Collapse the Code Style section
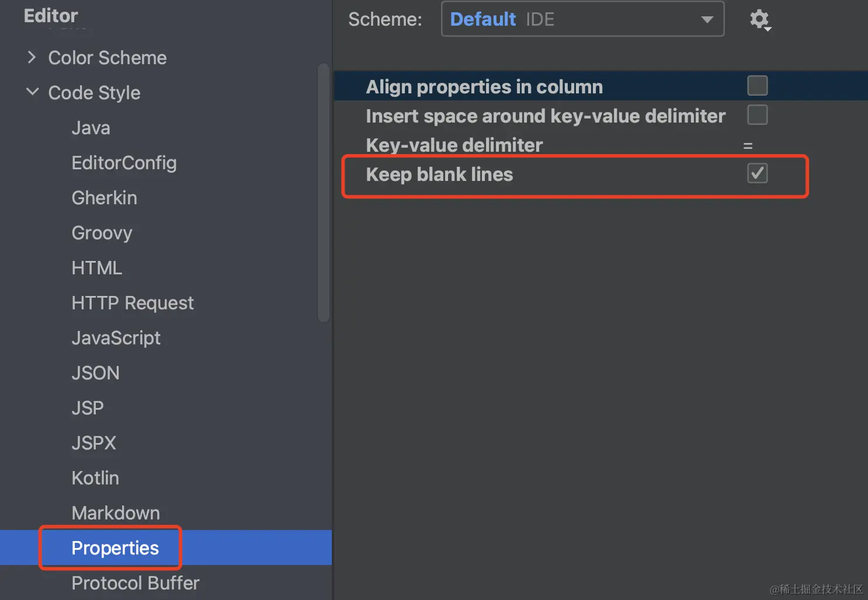The width and height of the screenshot is (868, 600). click(32, 92)
